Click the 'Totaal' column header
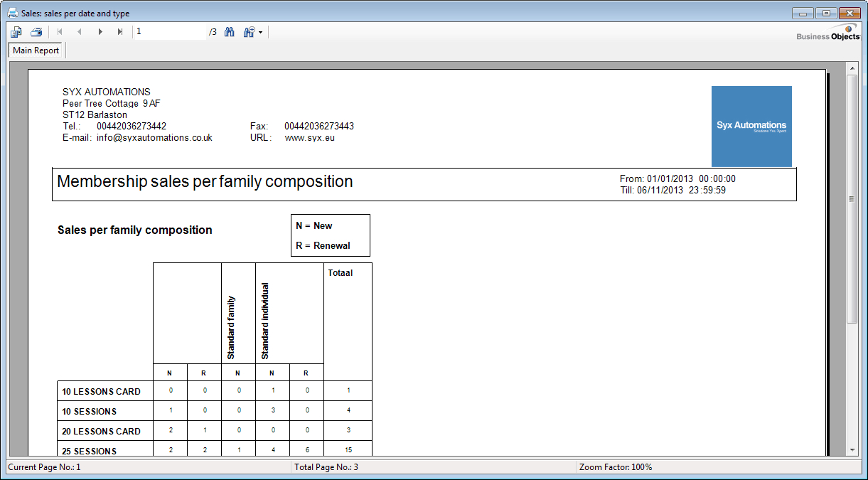The width and height of the screenshot is (868, 480). (341, 272)
